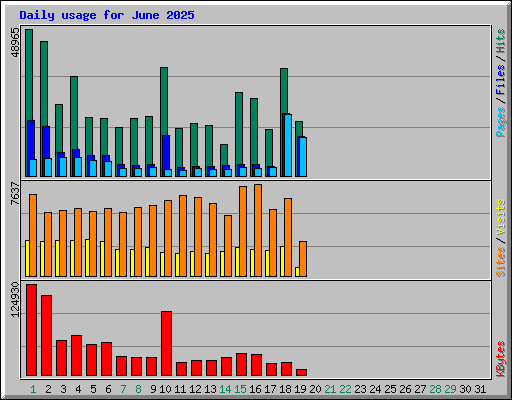Click day 27 on the x-axis
512x400 pixels.
pos(420,389)
